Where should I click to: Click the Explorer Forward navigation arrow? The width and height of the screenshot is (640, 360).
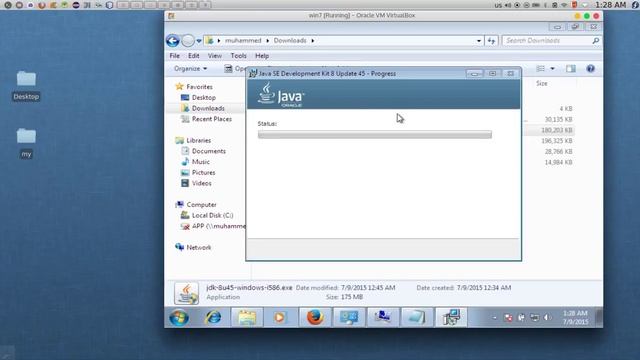point(188,40)
